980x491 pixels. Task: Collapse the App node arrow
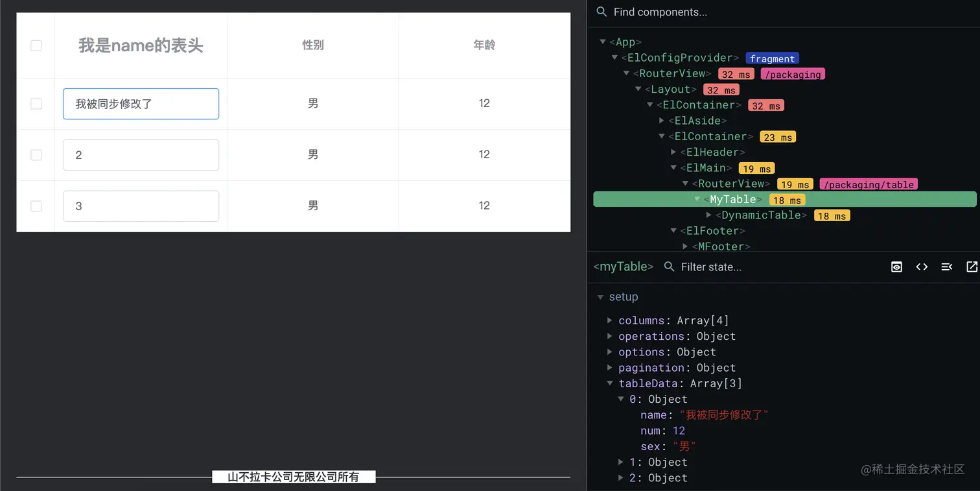click(x=603, y=42)
